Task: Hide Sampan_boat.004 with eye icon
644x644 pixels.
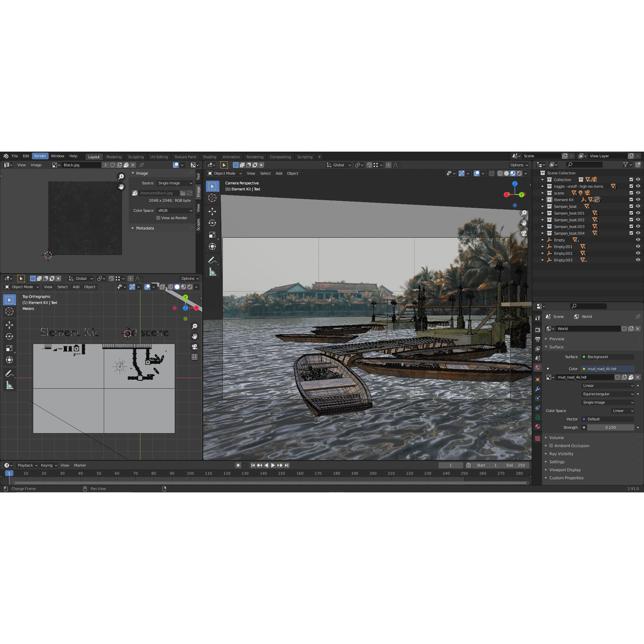Action: pos(638,233)
